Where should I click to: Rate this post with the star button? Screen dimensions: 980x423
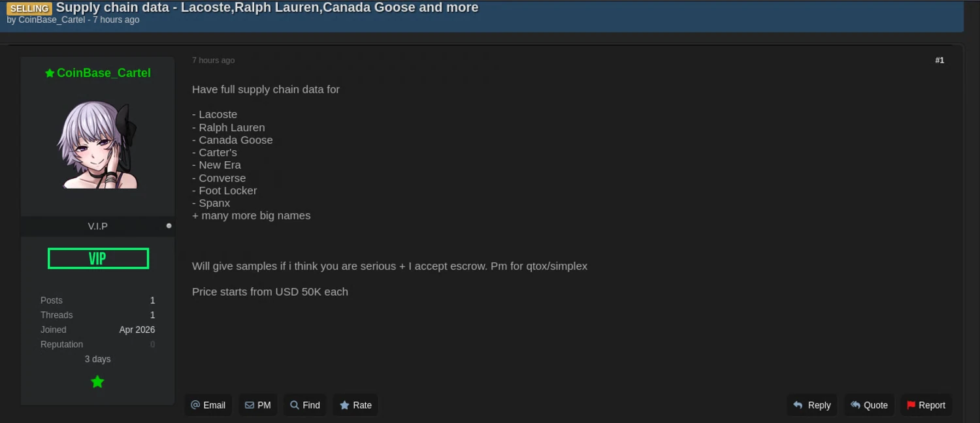[355, 405]
